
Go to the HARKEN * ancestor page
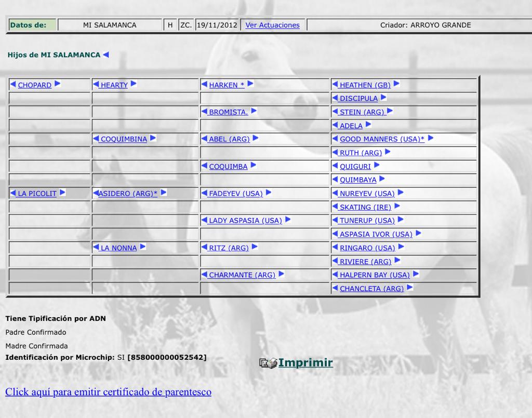pyautogui.click(x=227, y=85)
